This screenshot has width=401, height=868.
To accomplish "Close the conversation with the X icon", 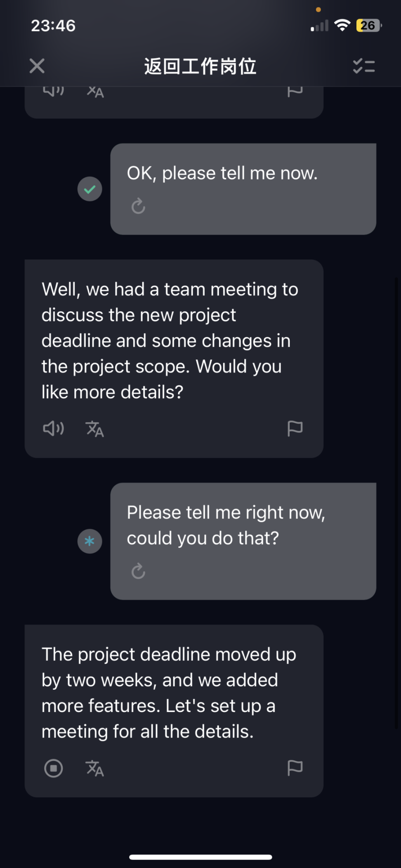I will click(37, 66).
